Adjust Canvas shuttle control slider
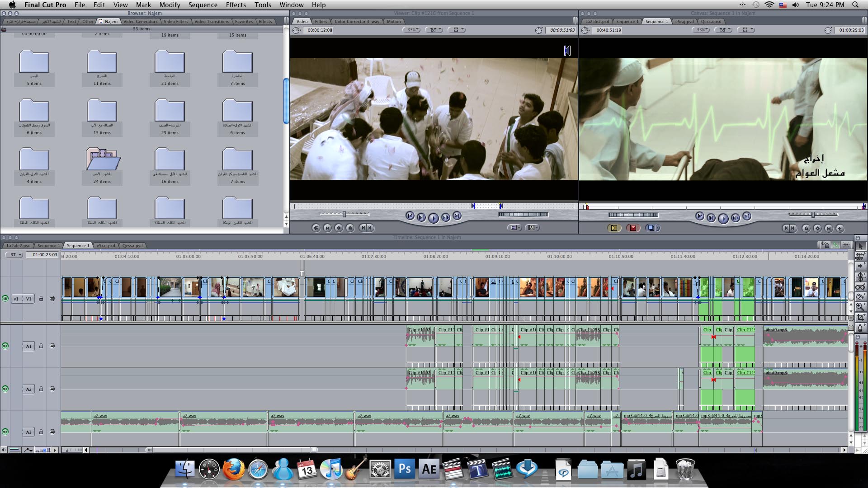This screenshot has width=868, height=488. click(813, 215)
